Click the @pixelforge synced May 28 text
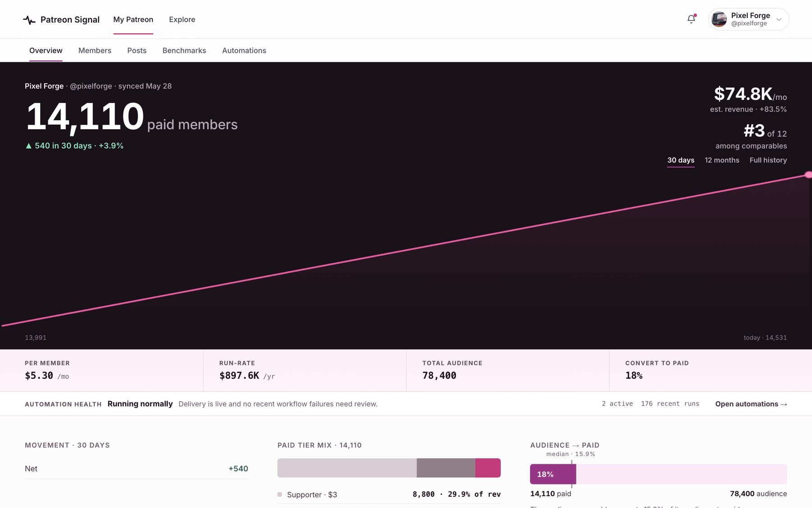Viewport: 812px width, 508px height. [x=120, y=86]
